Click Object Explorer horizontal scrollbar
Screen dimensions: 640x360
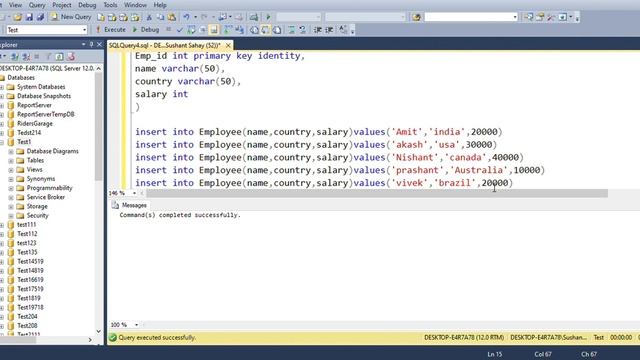coord(18,340)
